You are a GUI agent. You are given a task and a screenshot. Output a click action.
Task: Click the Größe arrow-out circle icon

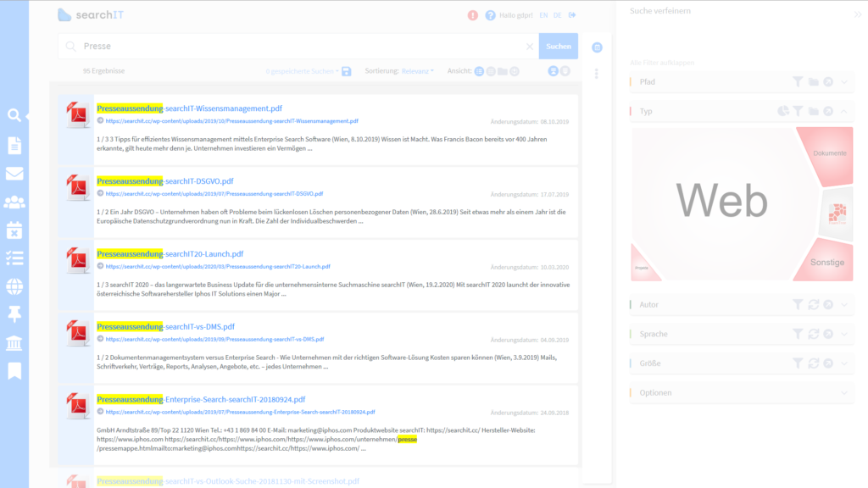point(828,363)
